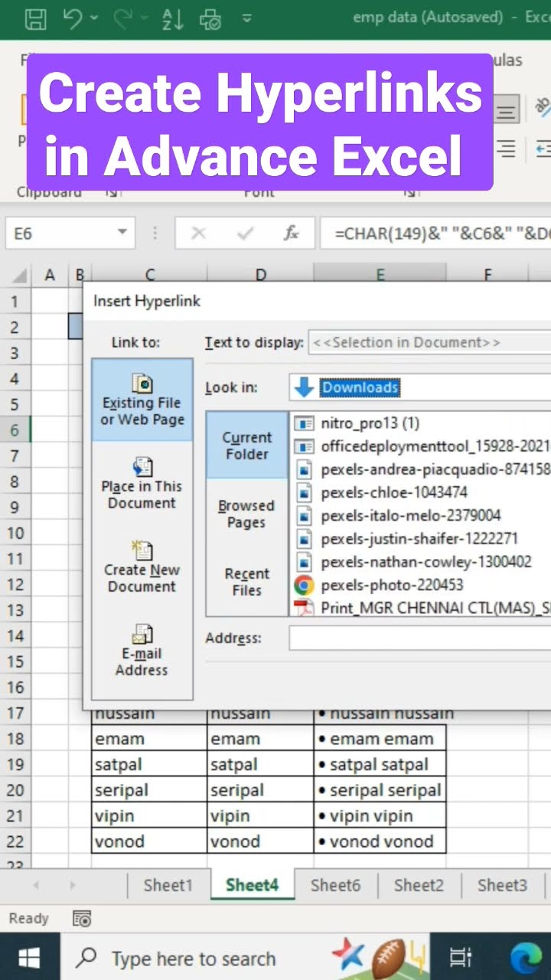Viewport: 551px width, 980px height.
Task: Switch to Sheet6 tab
Action: pyautogui.click(x=335, y=886)
